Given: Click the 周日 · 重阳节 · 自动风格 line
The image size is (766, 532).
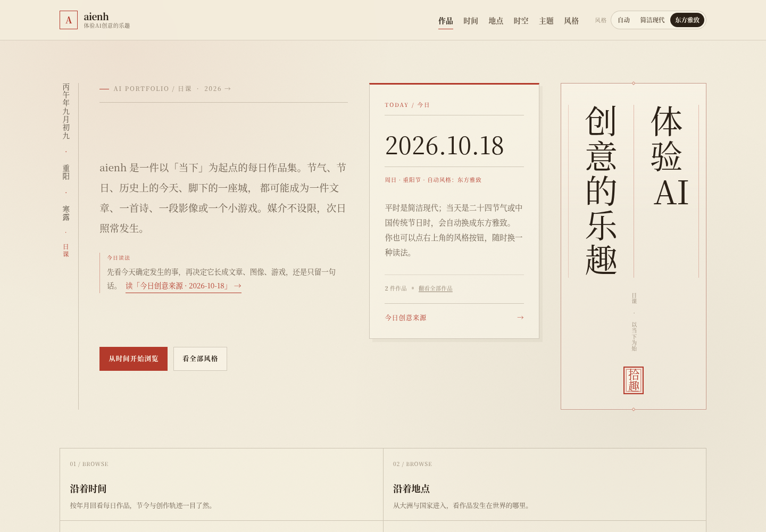Looking at the screenshot, I should pos(433,180).
